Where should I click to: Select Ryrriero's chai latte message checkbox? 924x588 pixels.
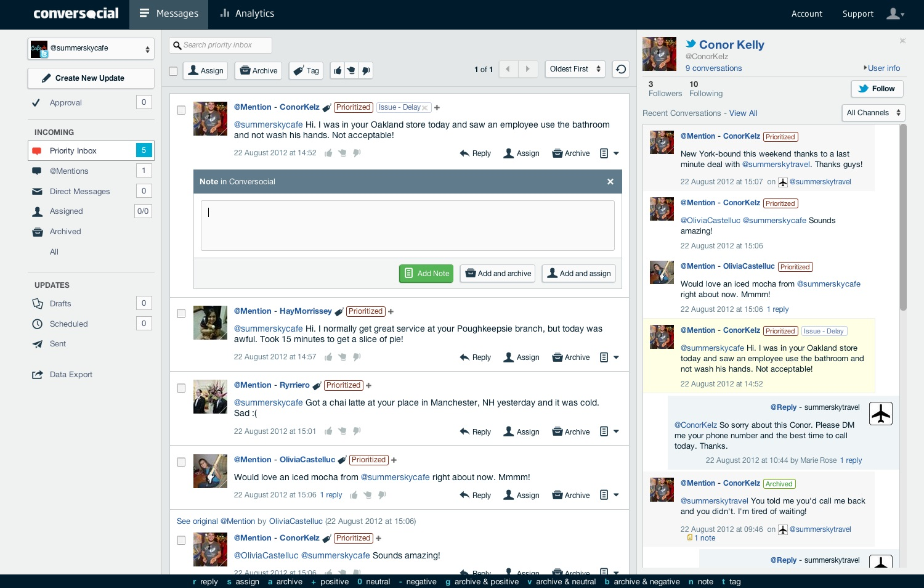181,388
